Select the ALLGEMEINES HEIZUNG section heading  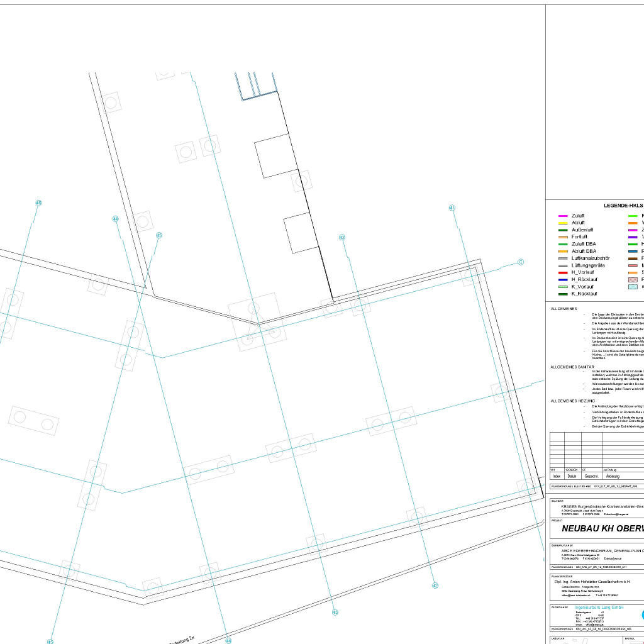pos(572,401)
